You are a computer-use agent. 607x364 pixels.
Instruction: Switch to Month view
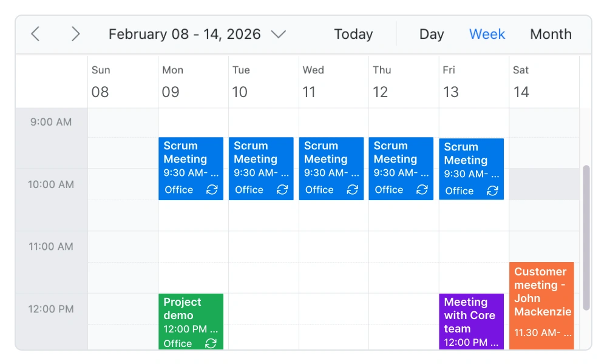point(551,34)
